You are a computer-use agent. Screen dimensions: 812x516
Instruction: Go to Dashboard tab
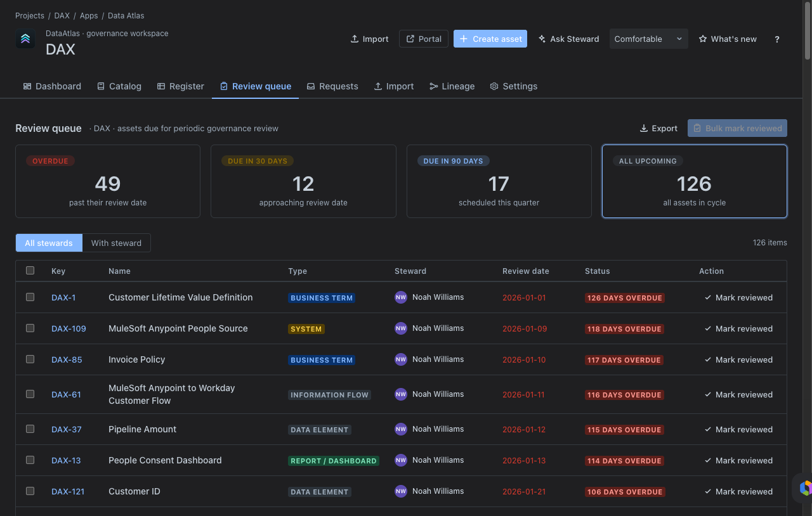click(52, 86)
